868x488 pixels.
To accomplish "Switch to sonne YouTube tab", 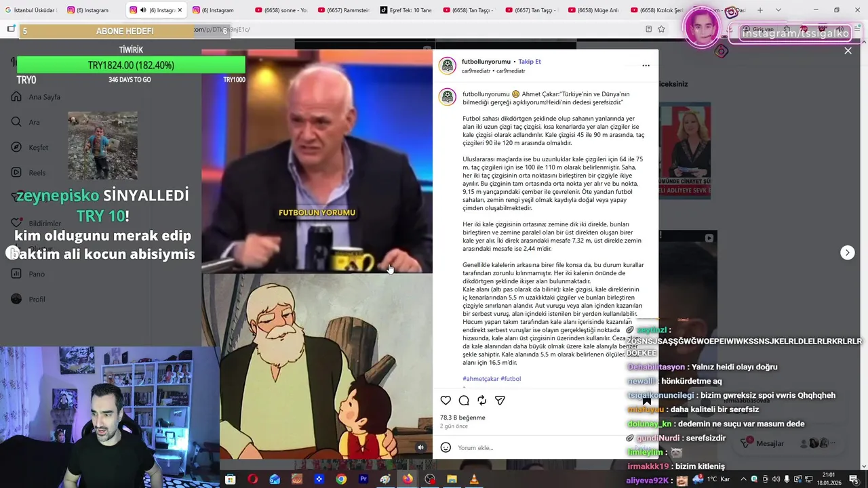I will point(281,10).
